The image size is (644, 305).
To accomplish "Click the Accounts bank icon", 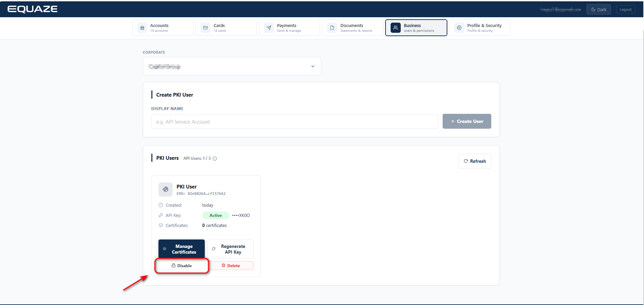I will (x=142, y=28).
